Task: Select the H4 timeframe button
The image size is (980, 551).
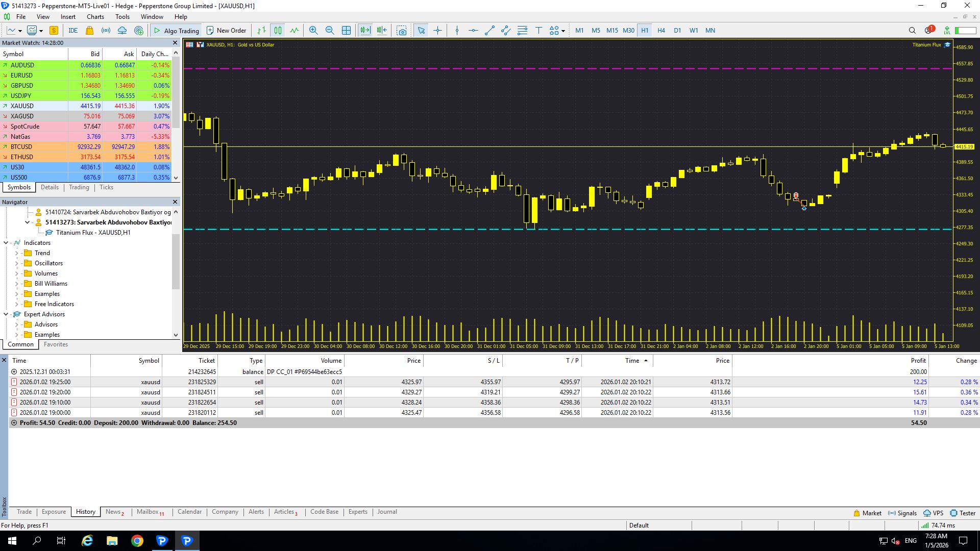Action: click(661, 31)
